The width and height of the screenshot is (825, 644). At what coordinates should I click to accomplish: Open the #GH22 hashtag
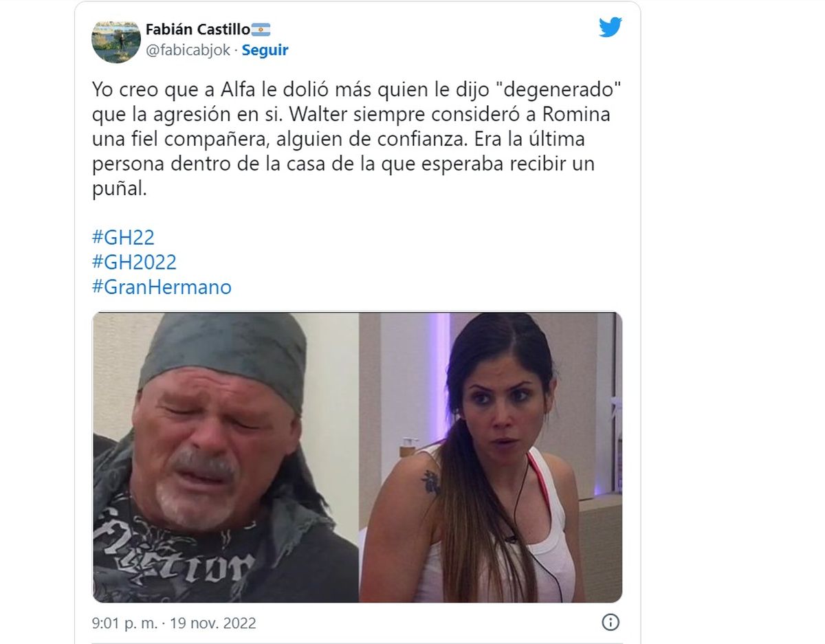point(123,237)
